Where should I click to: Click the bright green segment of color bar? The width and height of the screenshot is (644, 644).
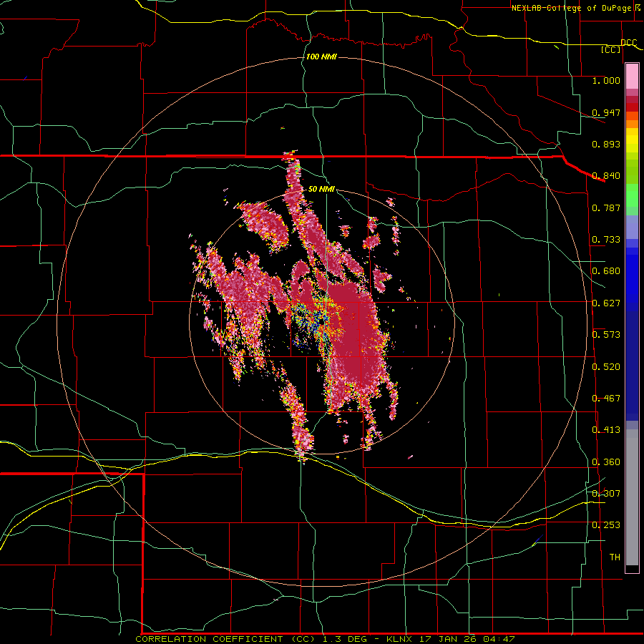(632, 195)
